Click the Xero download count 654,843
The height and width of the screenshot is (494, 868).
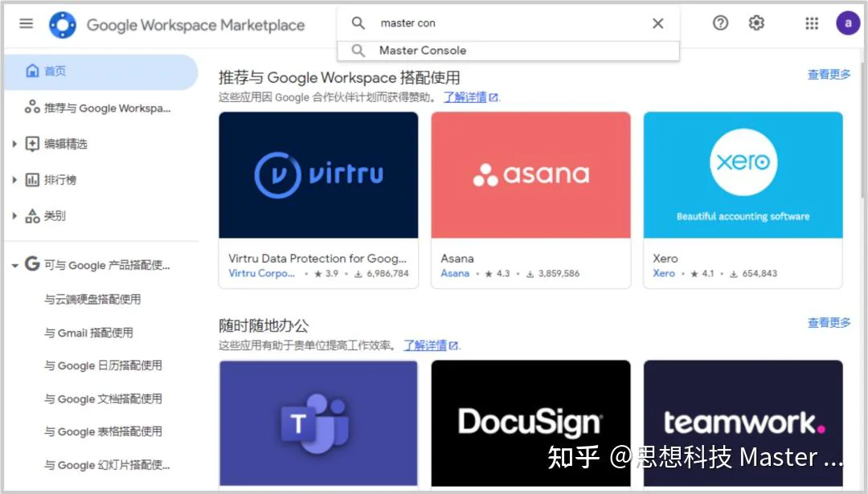click(x=754, y=273)
